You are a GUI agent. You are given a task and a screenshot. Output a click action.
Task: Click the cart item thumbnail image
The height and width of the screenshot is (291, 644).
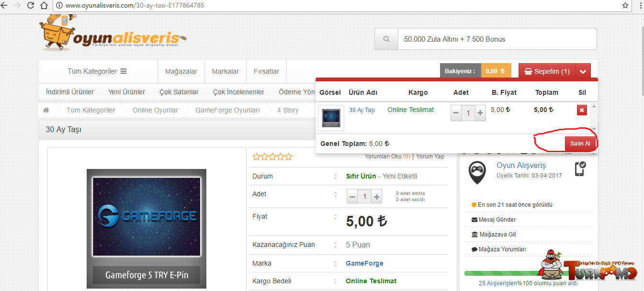[x=331, y=118]
